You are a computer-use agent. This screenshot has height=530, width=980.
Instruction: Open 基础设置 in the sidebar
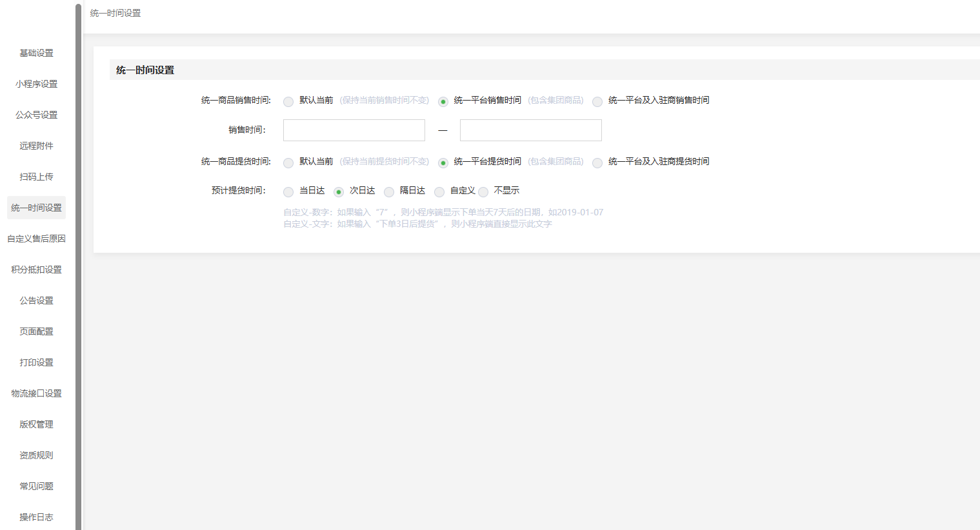tap(36, 53)
